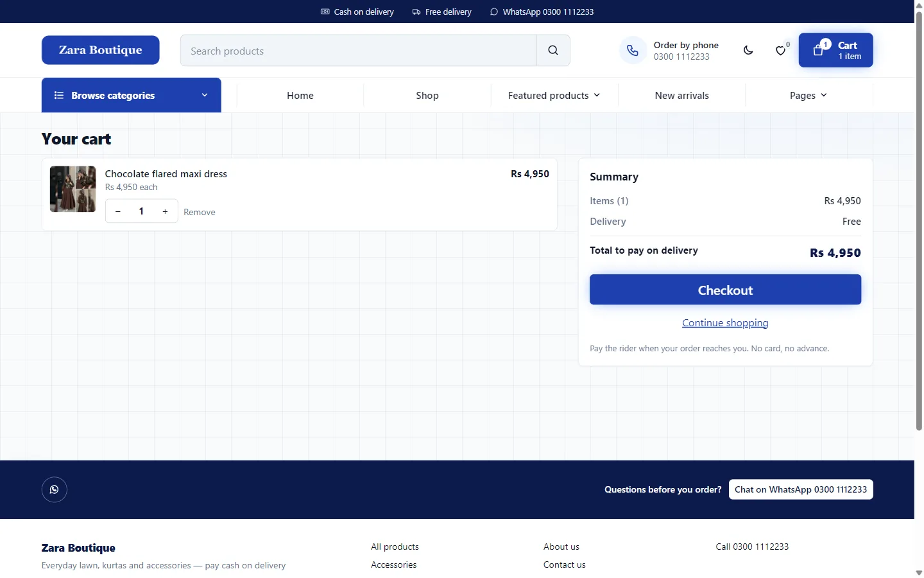Click the search magnifier icon button

(553, 50)
